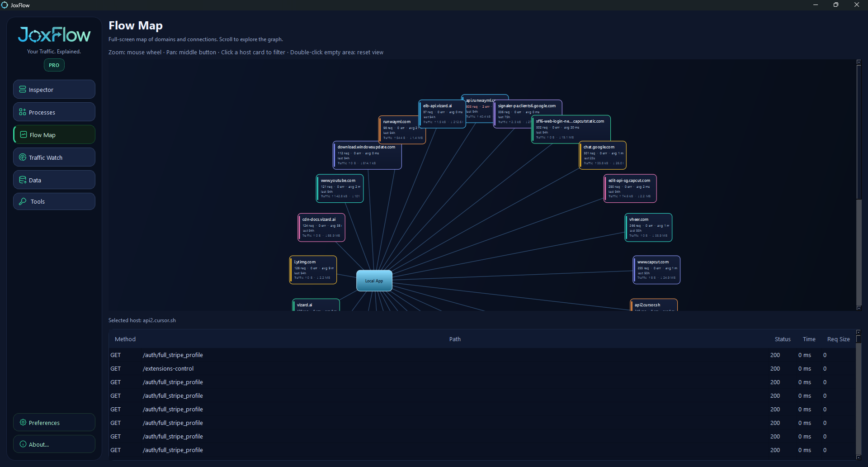Click the Traffic Watch radar icon
The width and height of the screenshot is (868, 467).
point(23,157)
